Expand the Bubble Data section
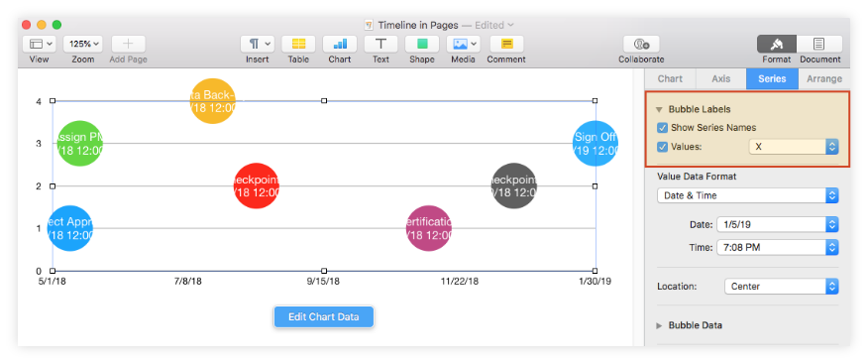Viewport: 868px width, 364px height. [659, 325]
